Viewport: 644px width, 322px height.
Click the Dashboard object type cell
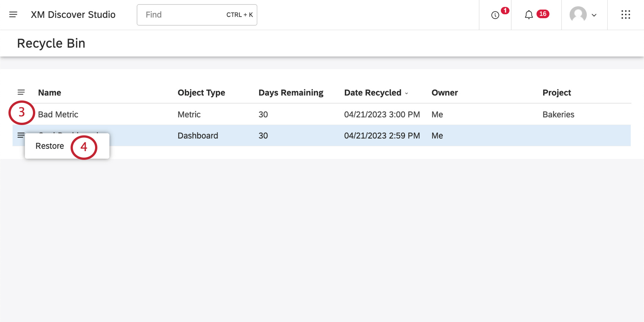(198, 136)
